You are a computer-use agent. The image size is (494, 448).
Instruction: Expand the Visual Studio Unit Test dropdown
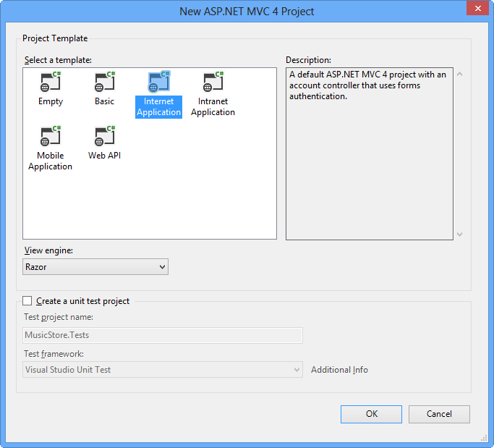163,370
